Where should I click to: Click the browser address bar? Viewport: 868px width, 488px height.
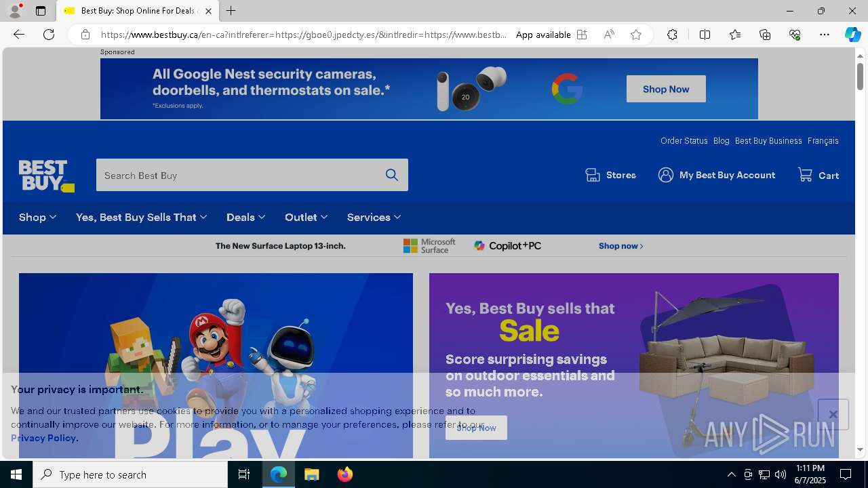coord(304,35)
